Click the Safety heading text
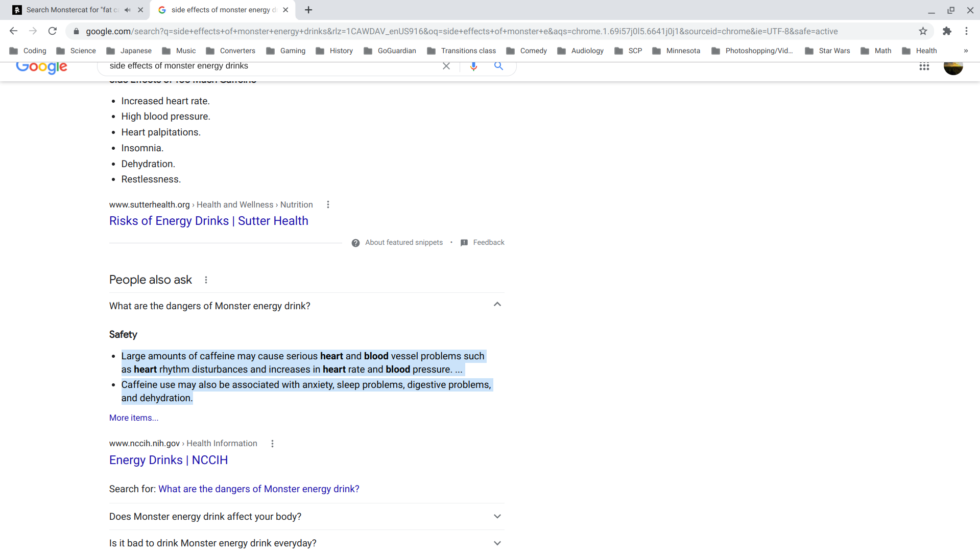 coord(123,335)
